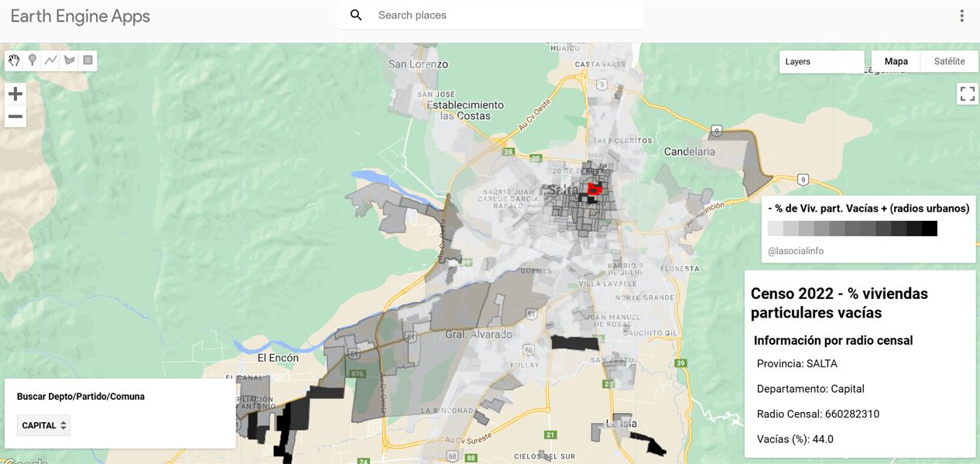This screenshot has height=464, width=980.
Task: Toggle fullscreen map view
Action: 967,95
